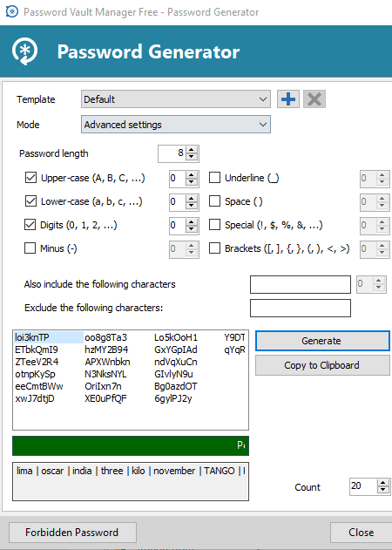
Task: Increase the Count value up arrow
Action: point(383,483)
